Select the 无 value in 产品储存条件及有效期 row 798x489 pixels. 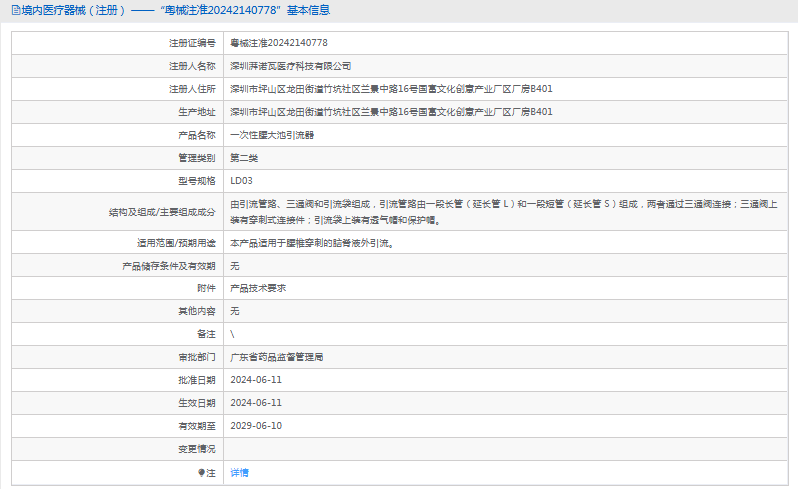(x=235, y=266)
